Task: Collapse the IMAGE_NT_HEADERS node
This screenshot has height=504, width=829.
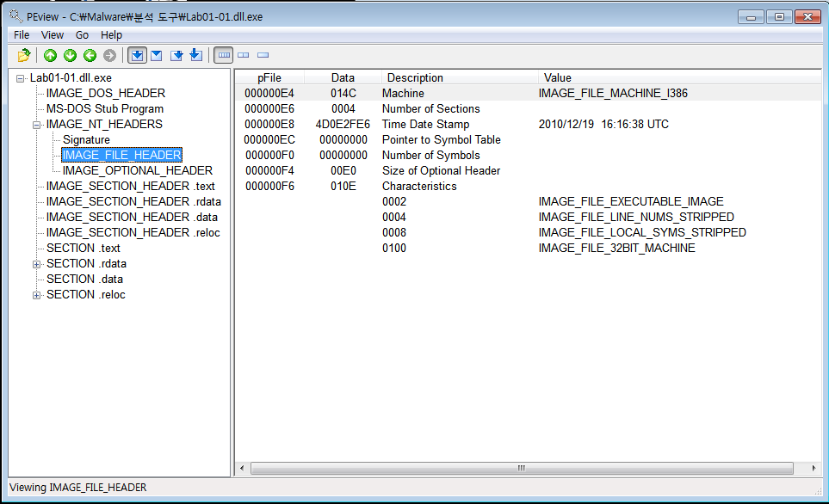Action: 36,125
